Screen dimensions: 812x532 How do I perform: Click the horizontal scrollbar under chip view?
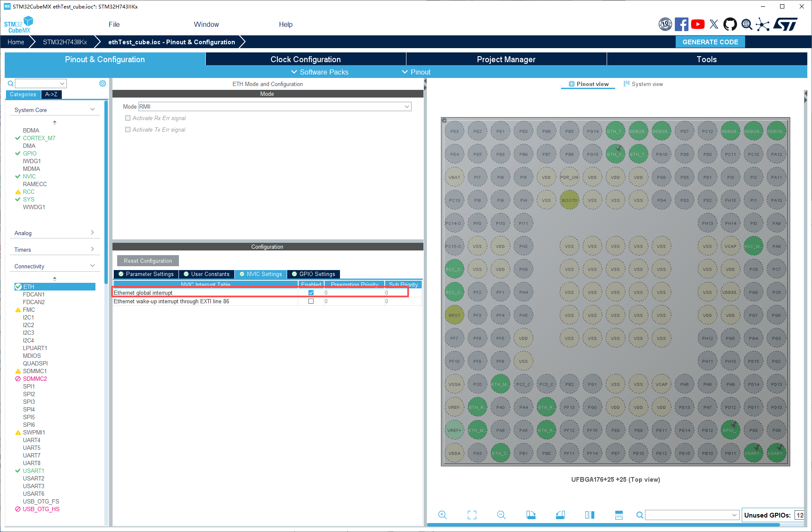(x=603, y=525)
